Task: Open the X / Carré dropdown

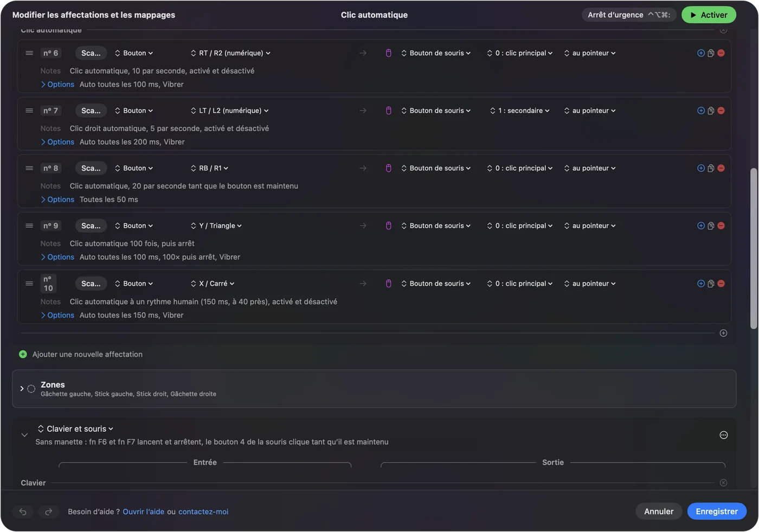Action: pyautogui.click(x=213, y=284)
